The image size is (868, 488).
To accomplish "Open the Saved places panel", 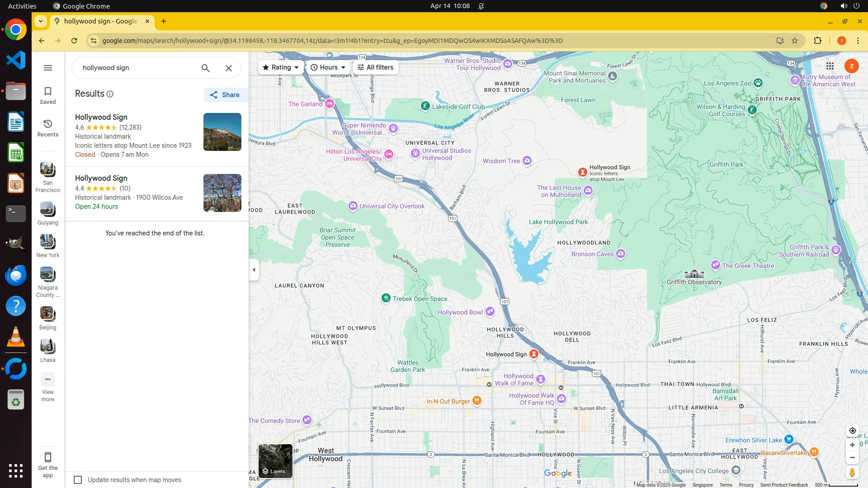I will tap(48, 95).
